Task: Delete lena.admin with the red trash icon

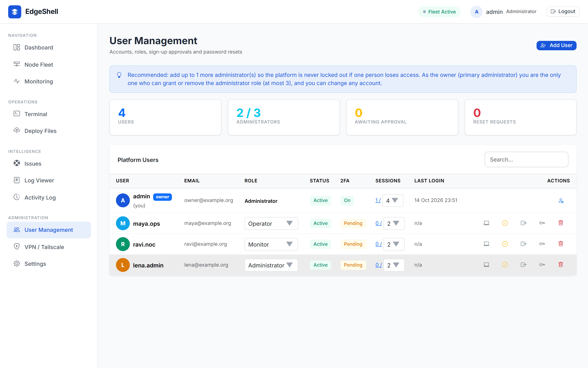Action: (x=561, y=265)
